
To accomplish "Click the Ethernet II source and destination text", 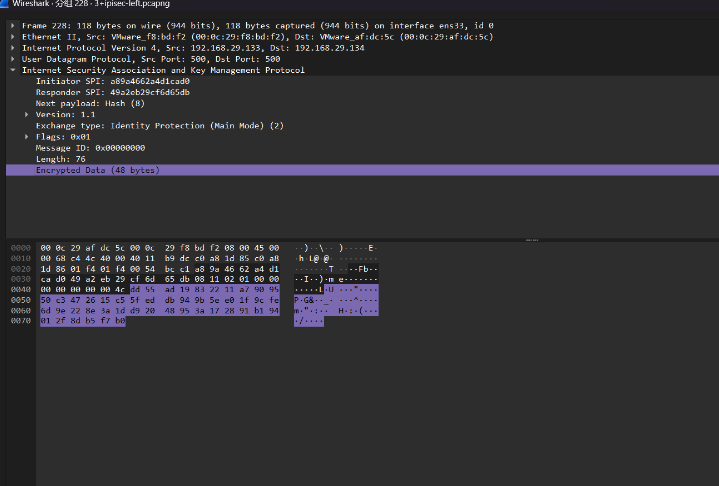I will tap(258, 37).
